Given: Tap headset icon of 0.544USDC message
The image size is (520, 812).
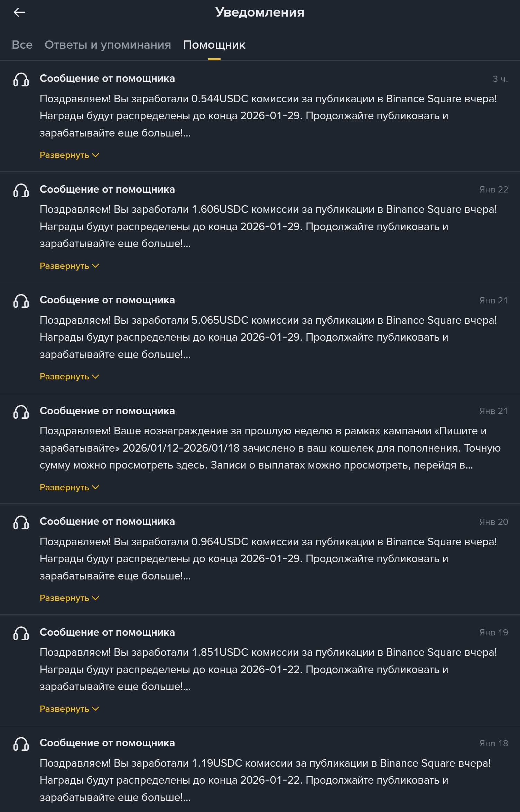Looking at the screenshot, I should point(21,79).
